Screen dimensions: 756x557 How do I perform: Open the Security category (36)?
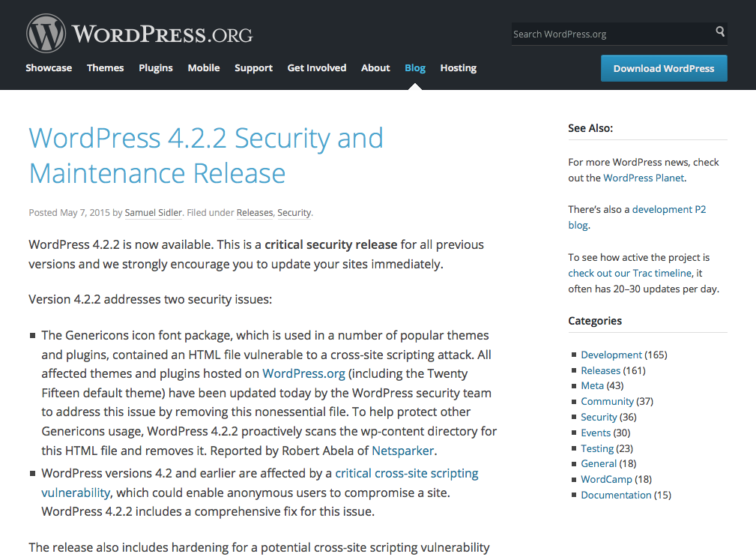tap(599, 417)
